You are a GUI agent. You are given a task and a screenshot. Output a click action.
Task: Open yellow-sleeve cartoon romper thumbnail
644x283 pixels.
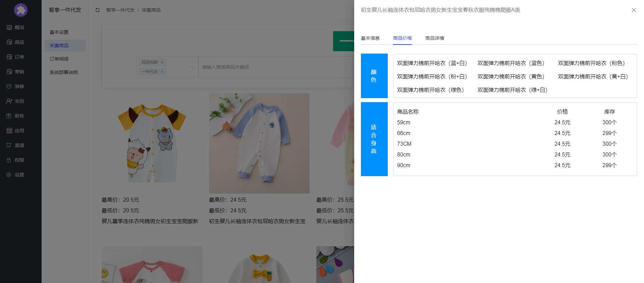[x=152, y=143]
